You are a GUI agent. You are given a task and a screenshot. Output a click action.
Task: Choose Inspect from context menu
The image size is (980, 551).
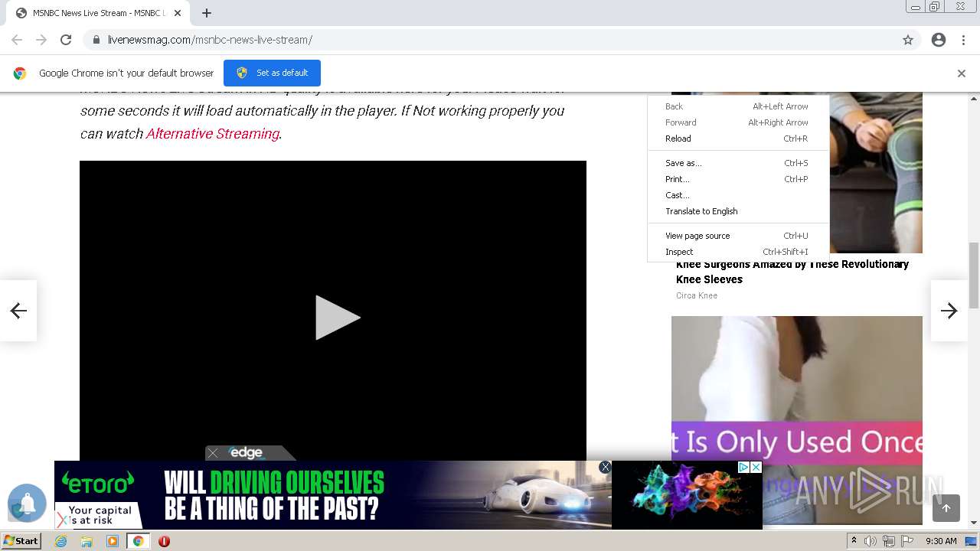pyautogui.click(x=738, y=252)
